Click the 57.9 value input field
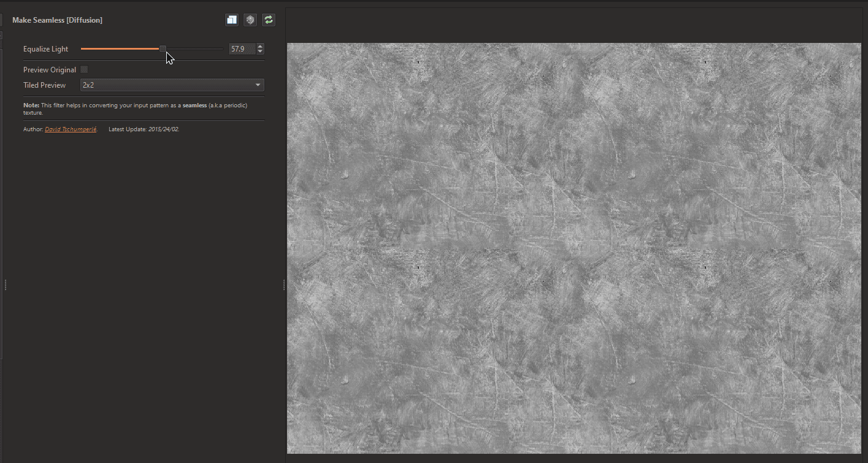This screenshot has height=463, width=868. [242, 49]
